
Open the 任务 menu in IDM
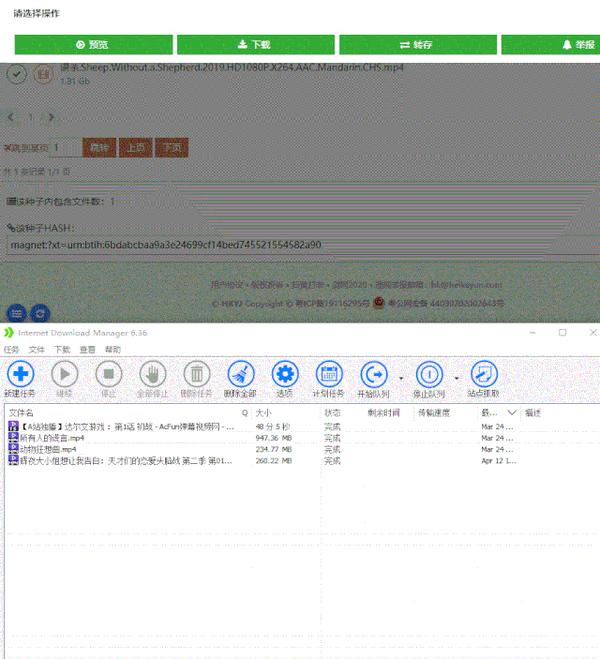point(11,349)
